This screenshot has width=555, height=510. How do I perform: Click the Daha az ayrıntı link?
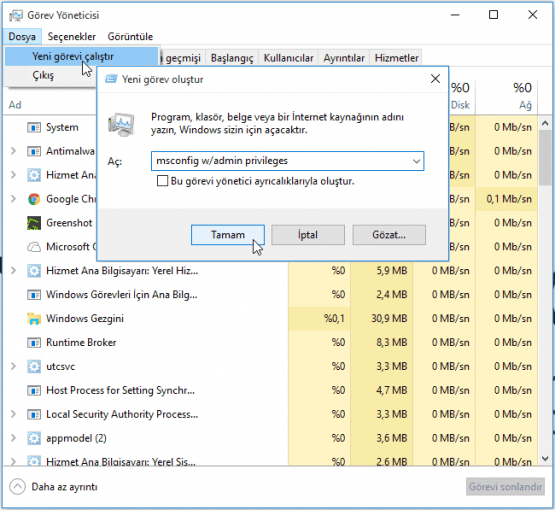pyautogui.click(x=64, y=487)
